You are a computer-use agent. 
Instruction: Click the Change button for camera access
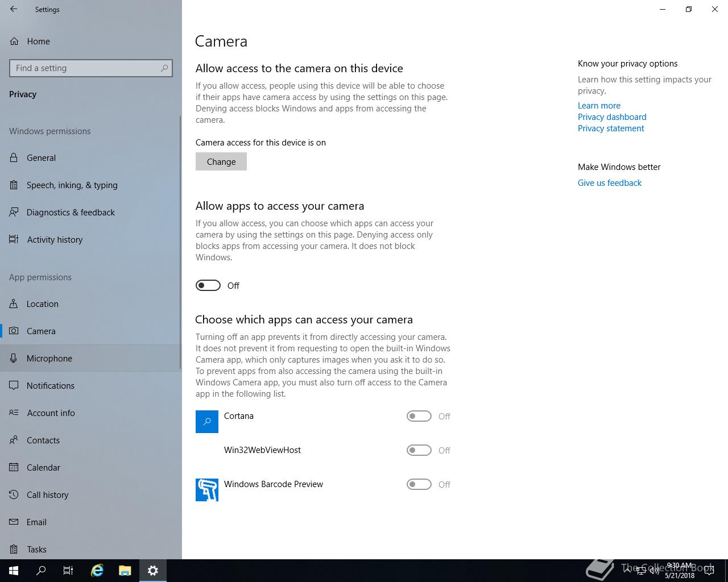click(x=221, y=161)
